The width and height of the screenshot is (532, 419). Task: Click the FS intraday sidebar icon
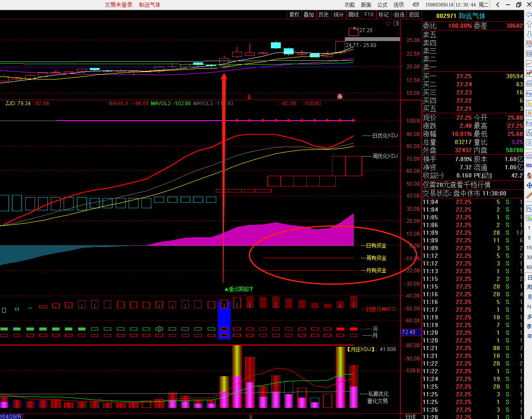(x=529, y=209)
